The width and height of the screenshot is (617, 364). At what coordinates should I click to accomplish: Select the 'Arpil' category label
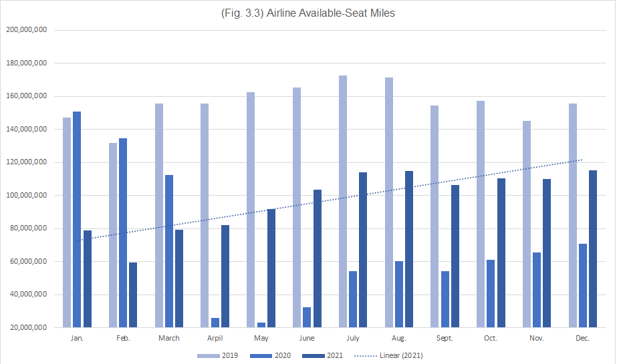pos(215,338)
